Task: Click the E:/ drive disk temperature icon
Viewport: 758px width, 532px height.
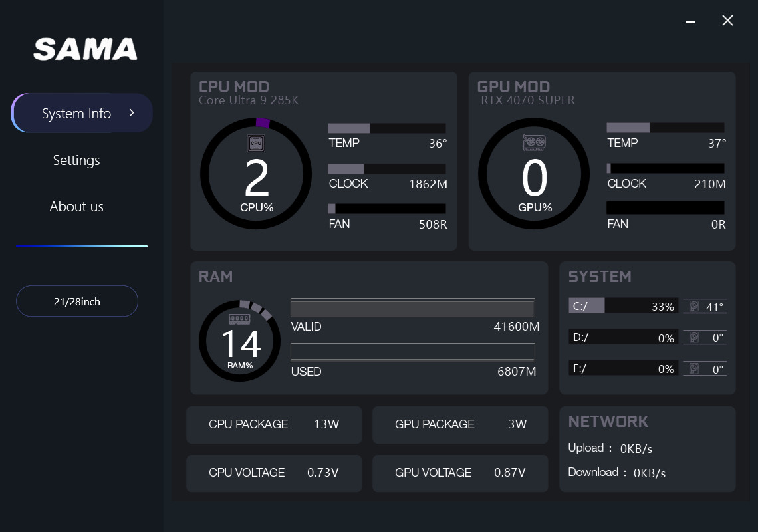Action: coord(694,368)
